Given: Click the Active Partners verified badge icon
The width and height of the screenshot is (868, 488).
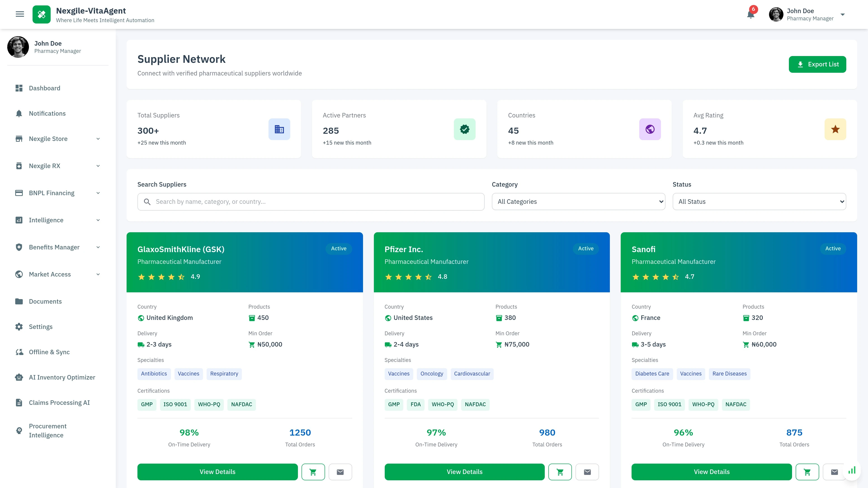Looking at the screenshot, I should click(x=464, y=129).
